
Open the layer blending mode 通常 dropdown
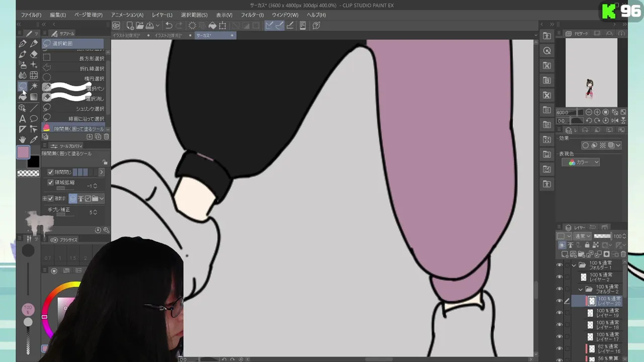click(583, 236)
